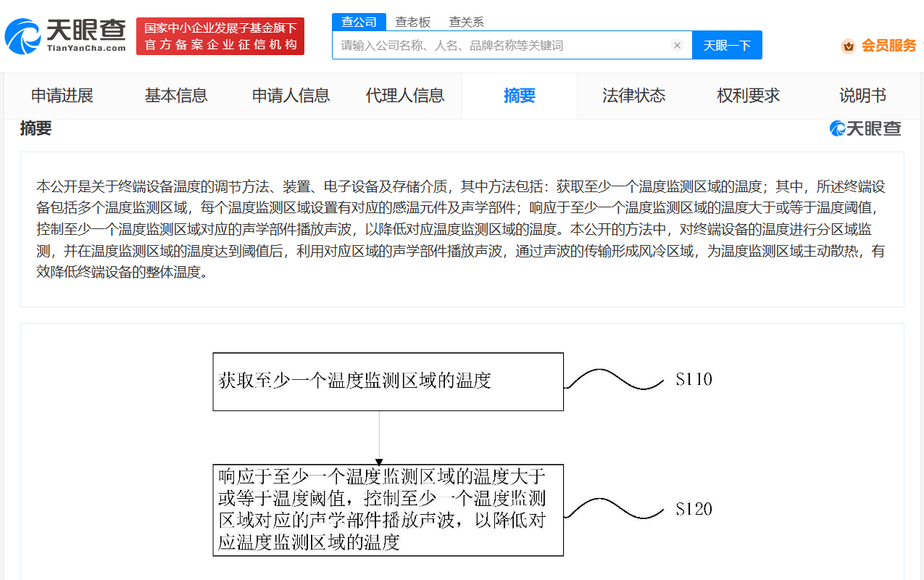Open 会员服务 member services link
Screen dimensions: 924x580
(888, 46)
